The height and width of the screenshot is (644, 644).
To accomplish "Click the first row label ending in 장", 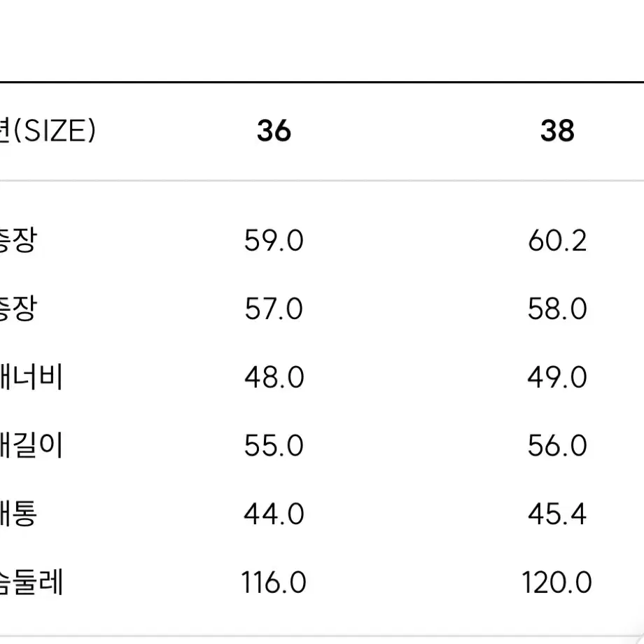I will (18, 240).
